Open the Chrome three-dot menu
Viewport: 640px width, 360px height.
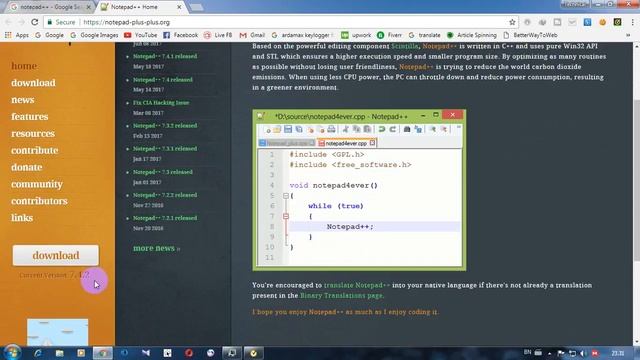(x=633, y=22)
